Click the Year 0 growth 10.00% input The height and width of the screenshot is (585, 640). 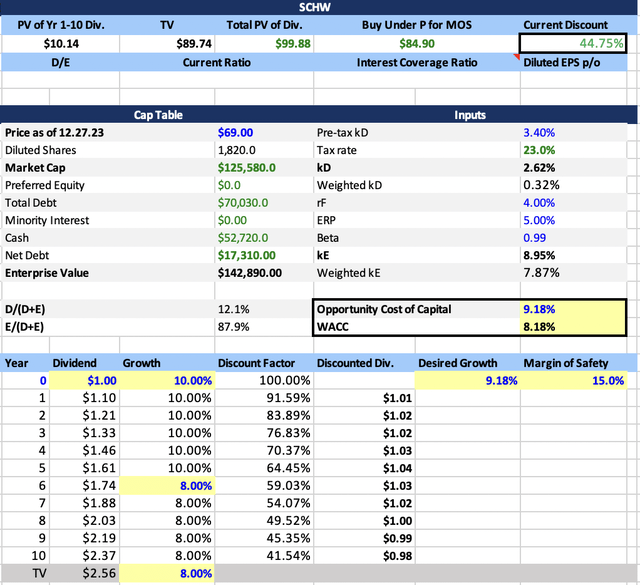coord(167,380)
